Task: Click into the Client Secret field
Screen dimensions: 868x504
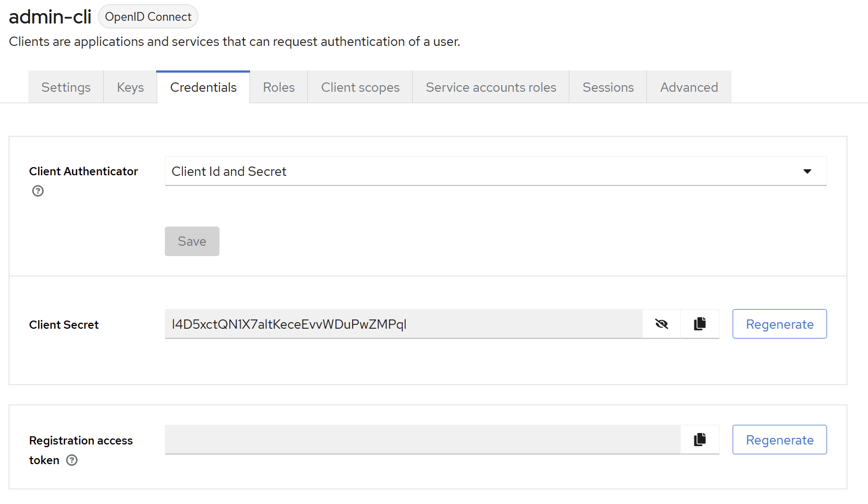Action: click(403, 324)
